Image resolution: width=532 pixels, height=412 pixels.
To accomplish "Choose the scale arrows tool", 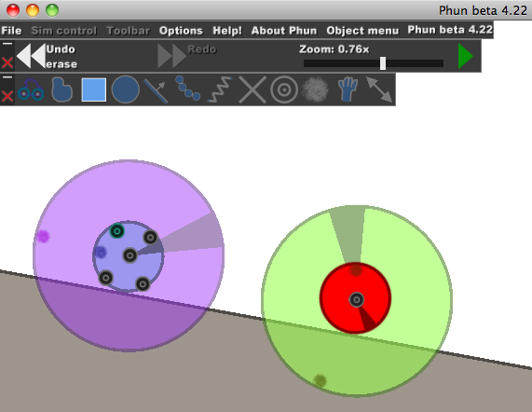I will point(379,89).
